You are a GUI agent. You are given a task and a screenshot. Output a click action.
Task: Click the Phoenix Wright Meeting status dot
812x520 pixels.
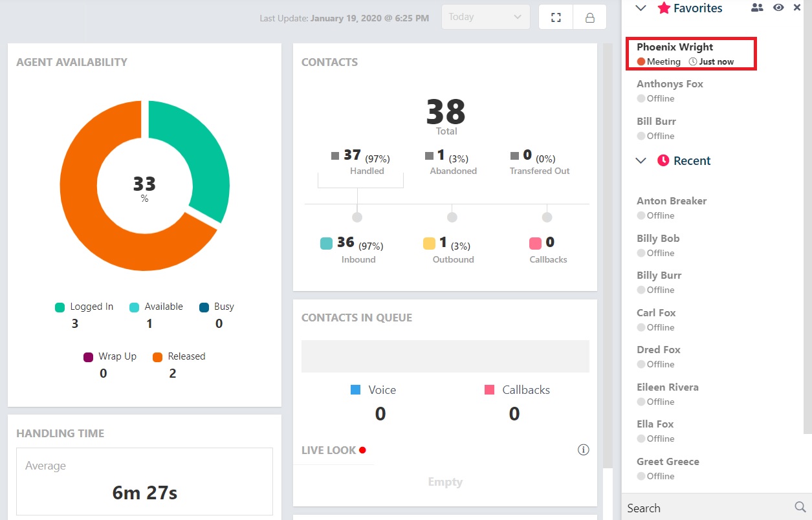point(641,61)
